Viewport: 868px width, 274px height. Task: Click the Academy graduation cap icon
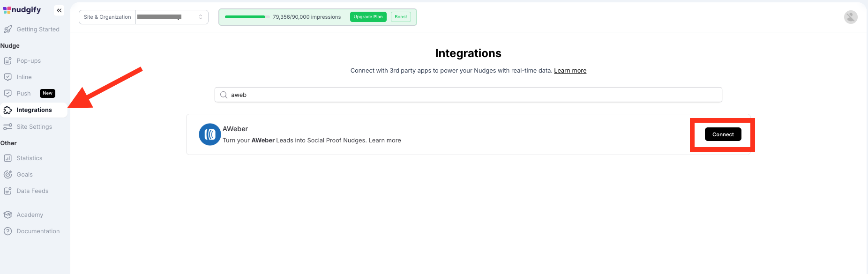tap(7, 215)
